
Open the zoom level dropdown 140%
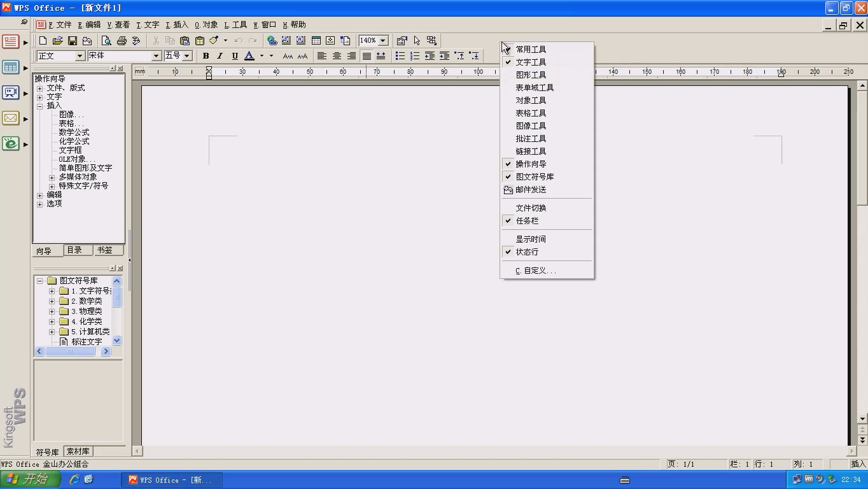[383, 41]
